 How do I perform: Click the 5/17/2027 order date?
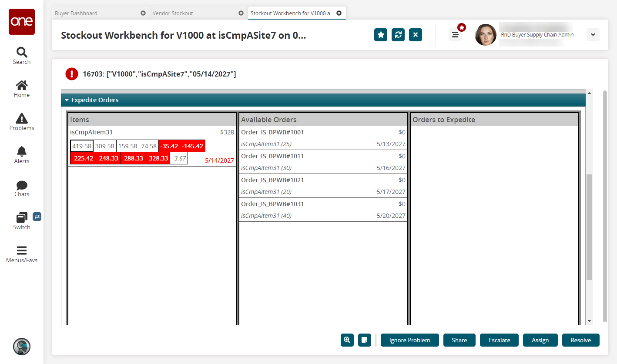tap(391, 192)
